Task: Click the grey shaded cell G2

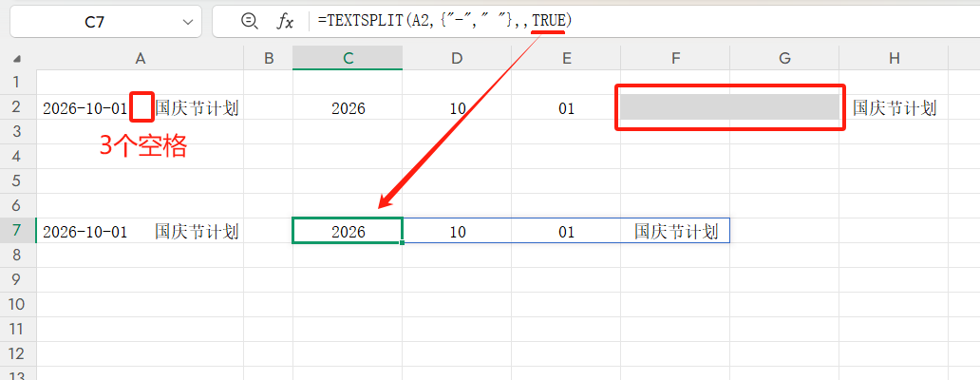Action: click(x=784, y=107)
